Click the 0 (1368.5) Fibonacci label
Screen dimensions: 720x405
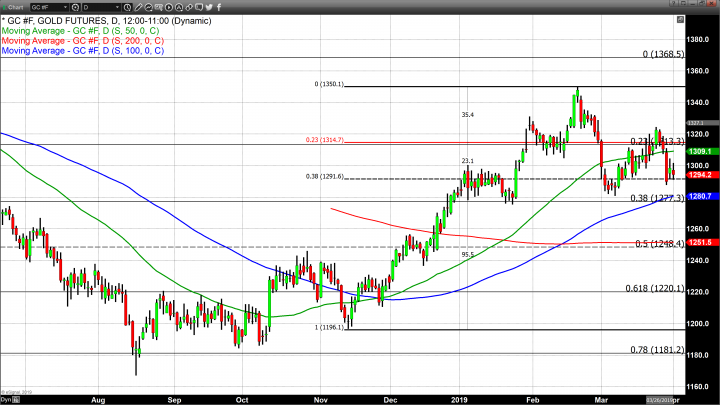tap(663, 54)
